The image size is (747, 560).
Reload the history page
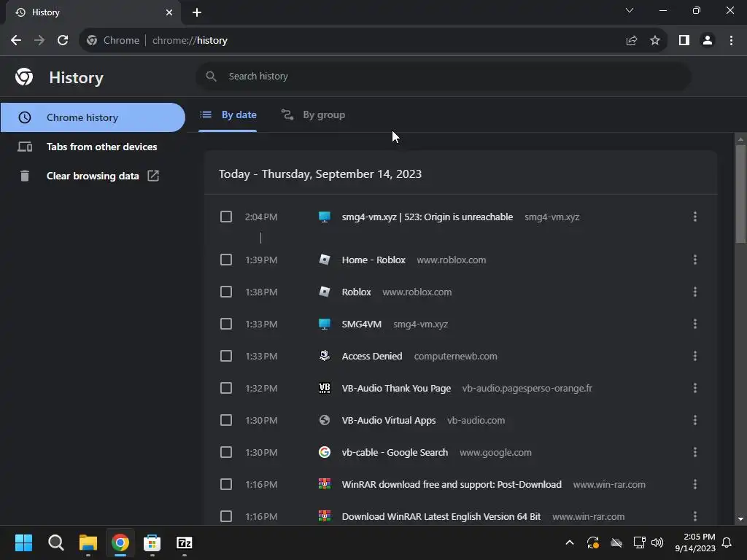point(63,41)
